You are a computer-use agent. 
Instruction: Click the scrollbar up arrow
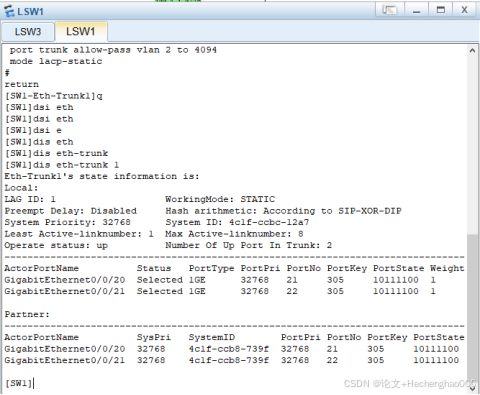472,51
